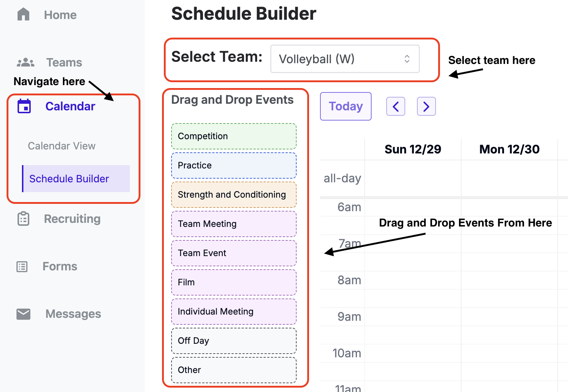Screen dimensions: 568x392
Task: Go to previous week with left chevron
Action: [396, 106]
